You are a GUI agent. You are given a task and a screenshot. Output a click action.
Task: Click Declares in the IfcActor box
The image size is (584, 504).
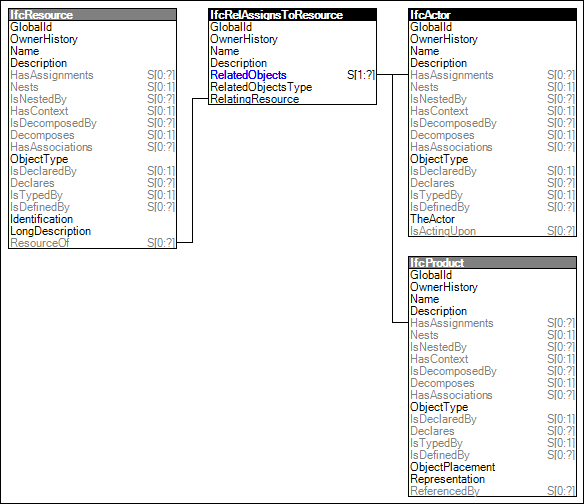[432, 183]
